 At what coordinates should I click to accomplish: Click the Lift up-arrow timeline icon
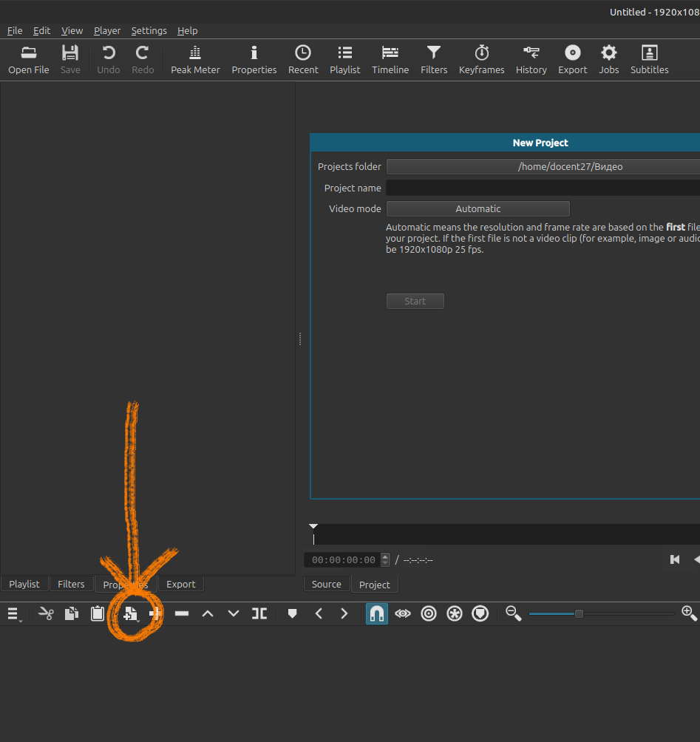[208, 613]
